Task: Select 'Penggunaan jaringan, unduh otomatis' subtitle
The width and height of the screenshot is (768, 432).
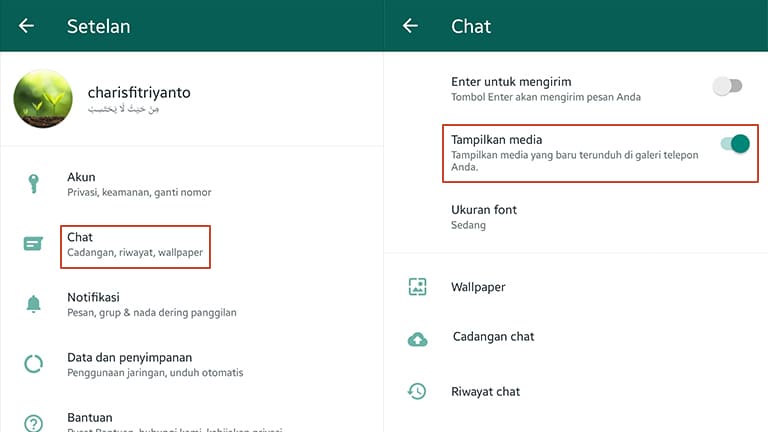Action: pos(155,373)
